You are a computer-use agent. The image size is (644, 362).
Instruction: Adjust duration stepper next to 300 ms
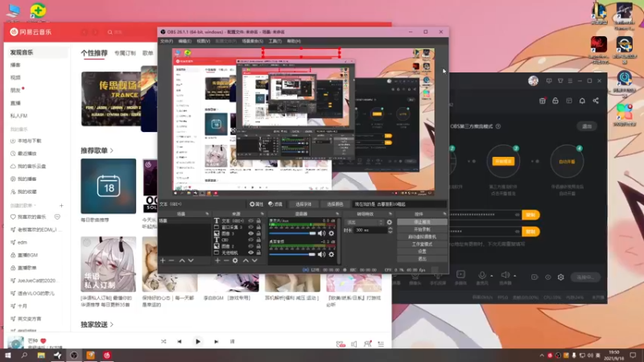click(390, 230)
